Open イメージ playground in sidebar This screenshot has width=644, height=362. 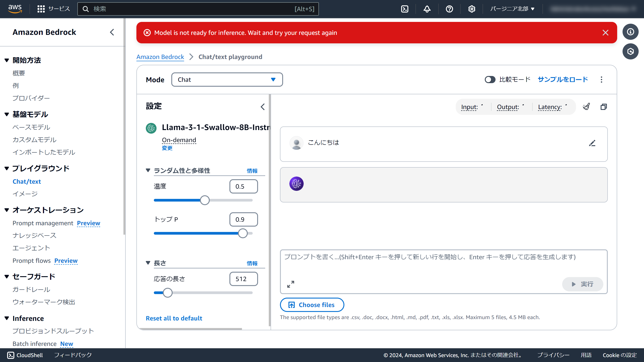coord(25,194)
